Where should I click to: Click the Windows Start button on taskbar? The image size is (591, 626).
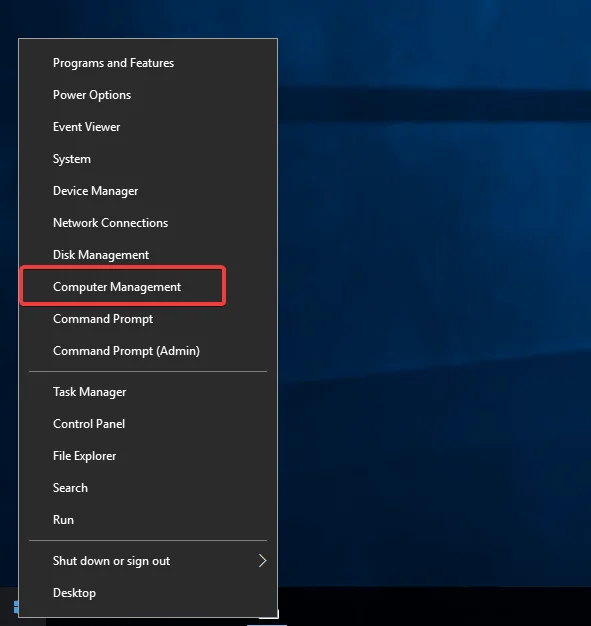pos(16,607)
